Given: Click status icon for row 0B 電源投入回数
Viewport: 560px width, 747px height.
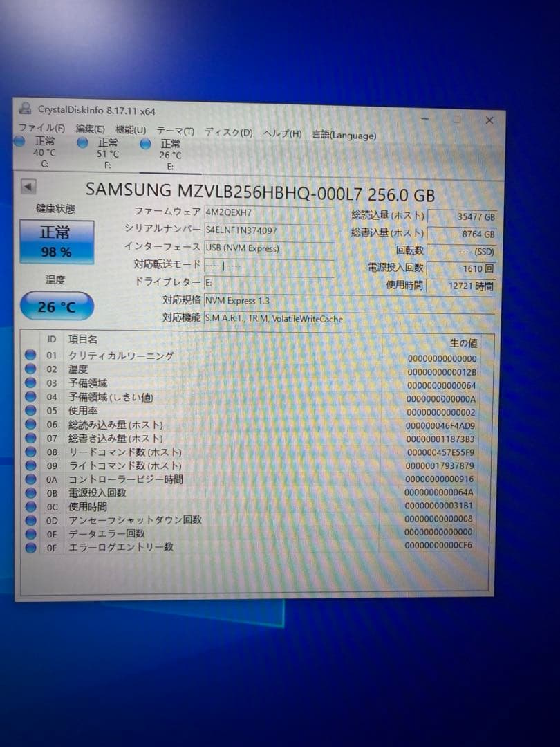Looking at the screenshot, I should [x=30, y=492].
